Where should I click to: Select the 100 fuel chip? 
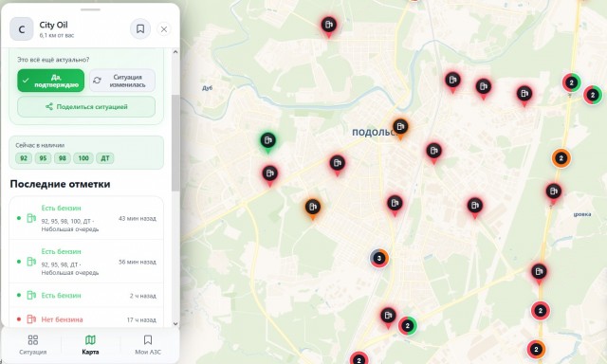[83, 158]
